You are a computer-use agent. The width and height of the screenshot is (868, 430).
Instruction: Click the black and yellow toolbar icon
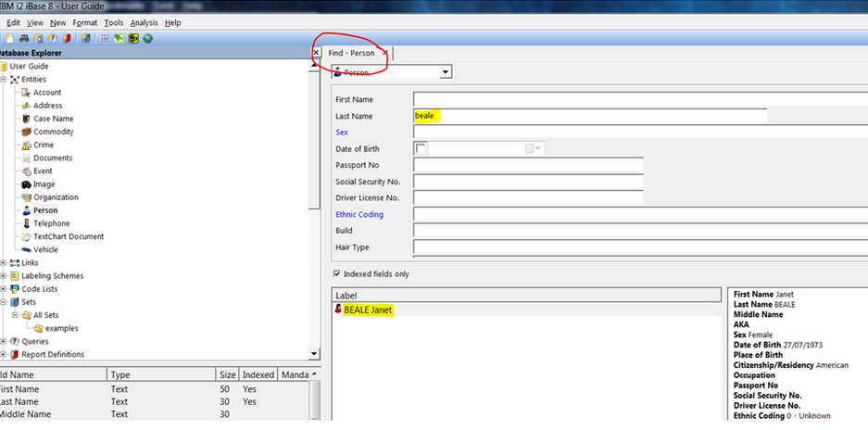[133, 39]
